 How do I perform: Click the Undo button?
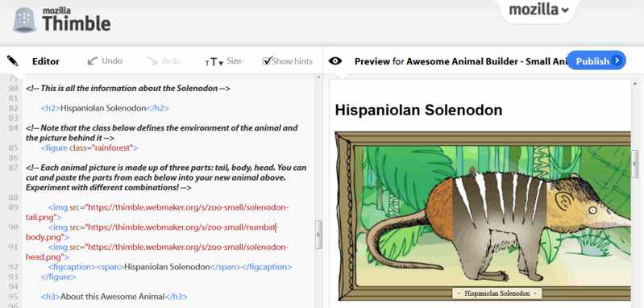(x=105, y=60)
